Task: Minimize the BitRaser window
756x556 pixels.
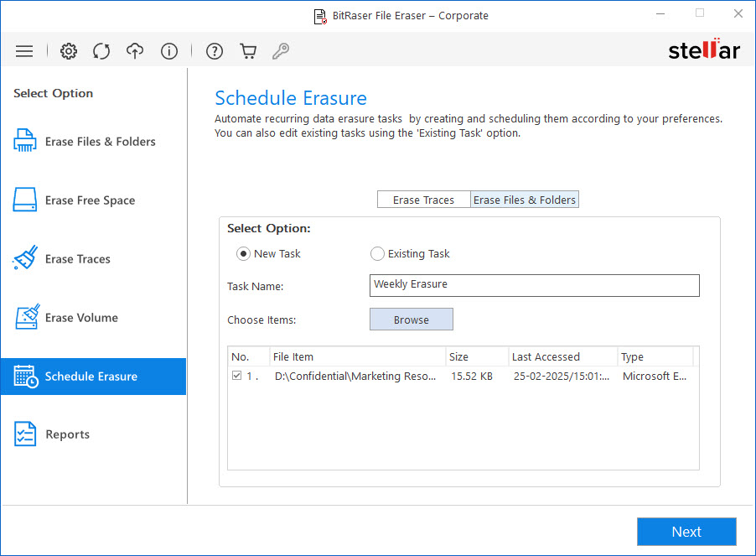Action: coord(660,14)
